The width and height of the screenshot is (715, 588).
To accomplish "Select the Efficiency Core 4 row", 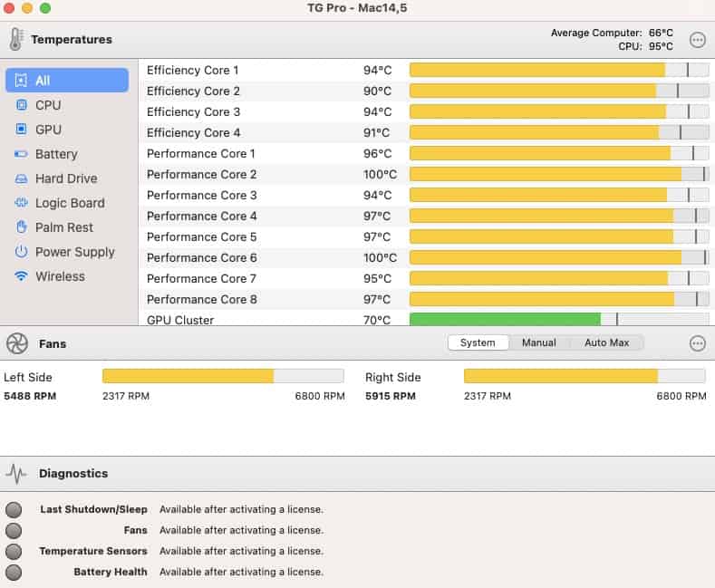I will (x=426, y=132).
